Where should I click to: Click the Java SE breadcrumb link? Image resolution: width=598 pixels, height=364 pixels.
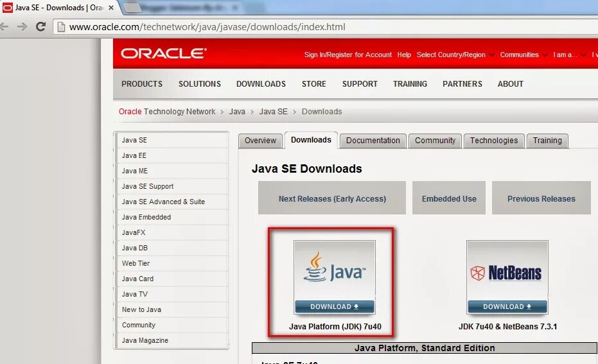coord(274,112)
